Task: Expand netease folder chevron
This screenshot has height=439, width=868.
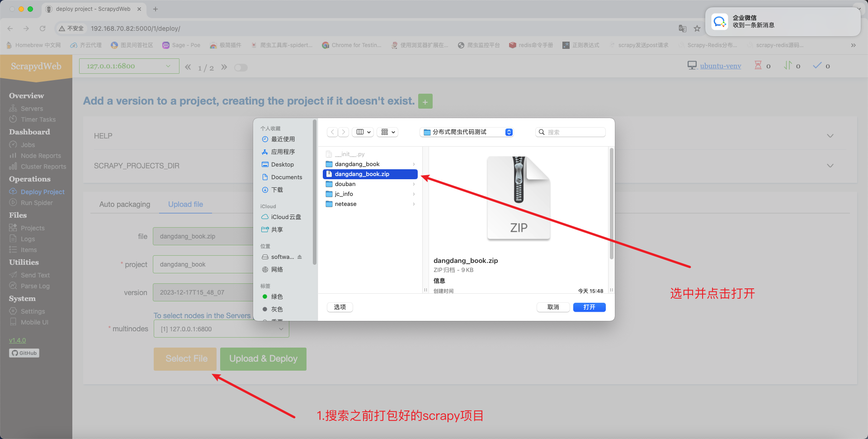Action: 414,204
